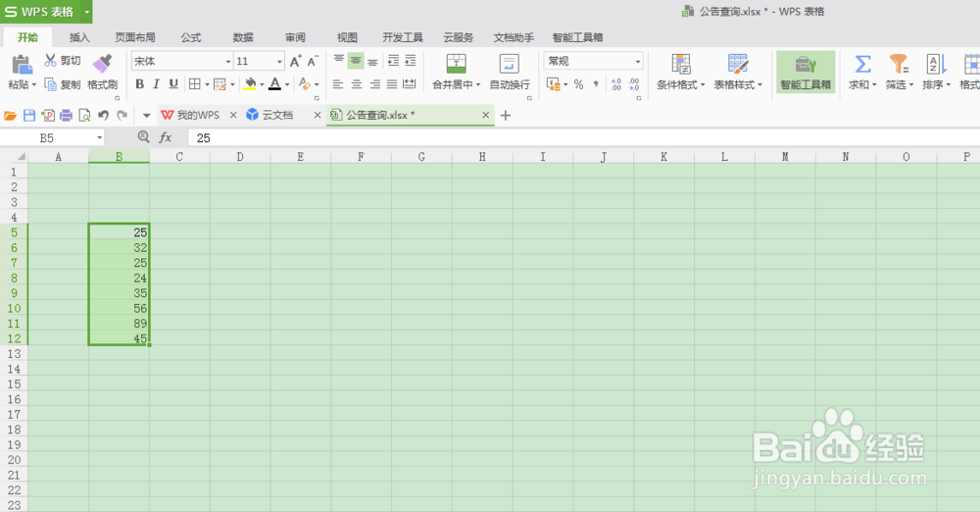Copy selection using the 复制 icon
980x512 pixels.
click(x=51, y=84)
